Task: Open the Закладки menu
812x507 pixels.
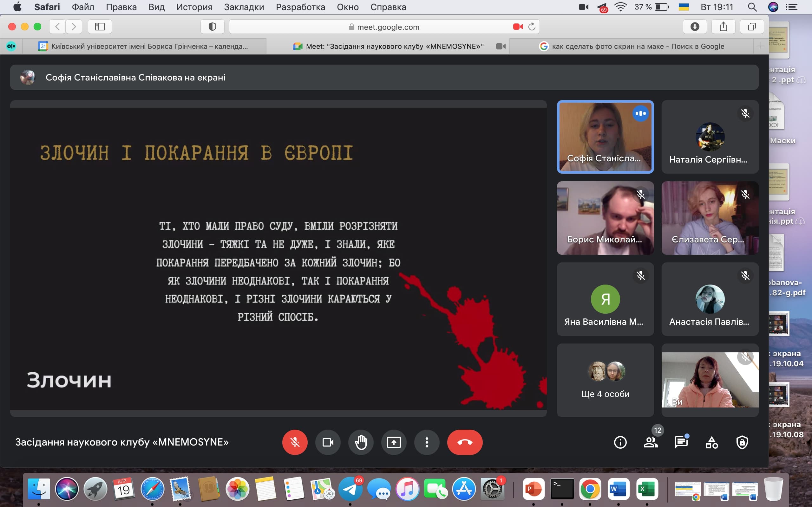Action: [x=244, y=7]
